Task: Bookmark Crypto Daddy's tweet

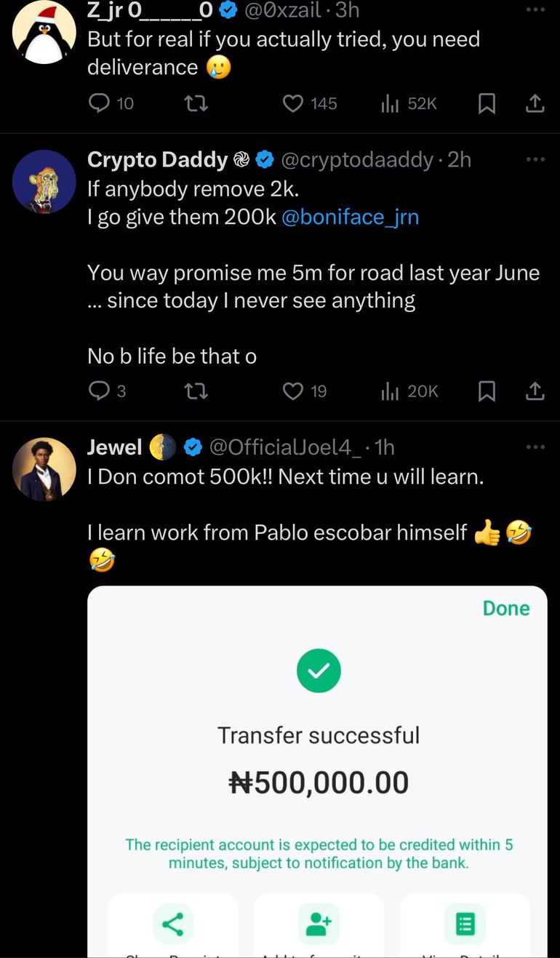Action: [487, 391]
